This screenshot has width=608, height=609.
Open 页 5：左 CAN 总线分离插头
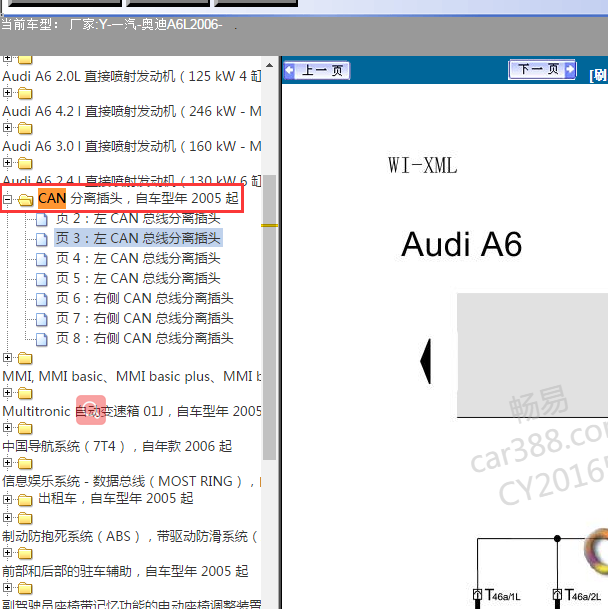click(x=138, y=278)
